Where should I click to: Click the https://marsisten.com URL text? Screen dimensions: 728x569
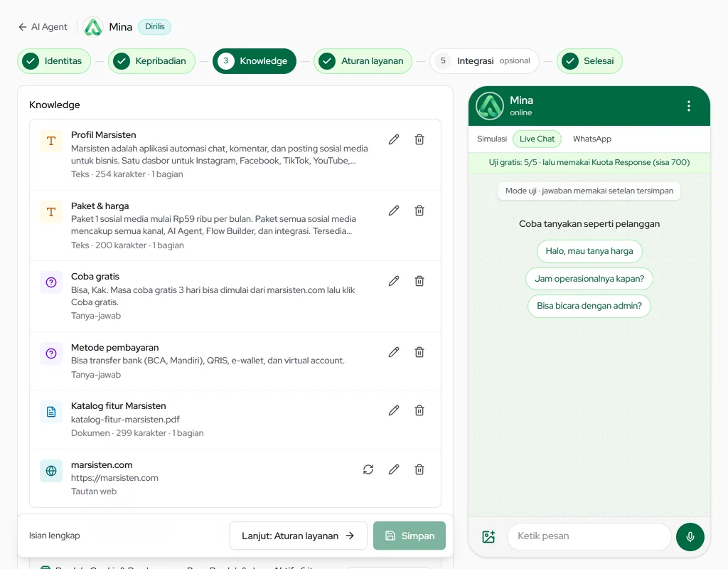click(x=114, y=478)
